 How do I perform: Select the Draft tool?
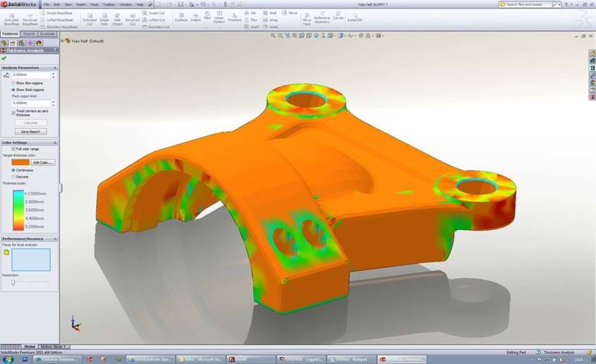251,27
